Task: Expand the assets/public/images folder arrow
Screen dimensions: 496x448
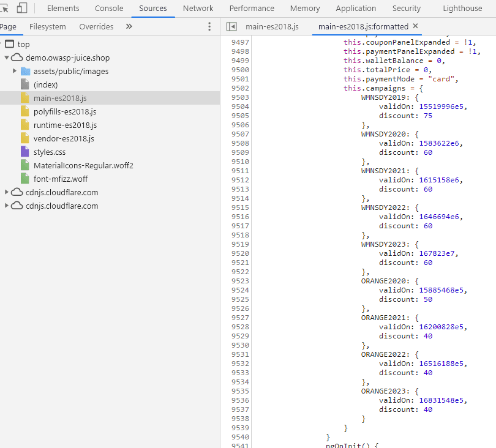Action: (x=14, y=71)
